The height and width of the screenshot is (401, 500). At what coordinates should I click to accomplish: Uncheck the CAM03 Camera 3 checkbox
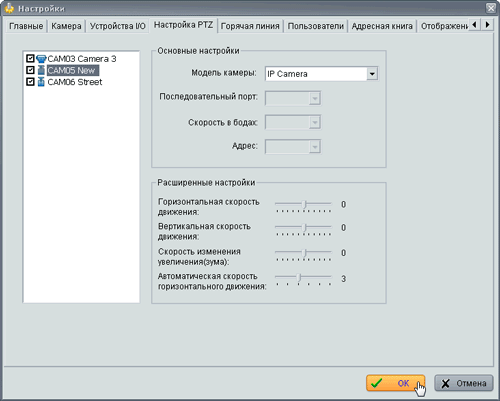[30, 59]
